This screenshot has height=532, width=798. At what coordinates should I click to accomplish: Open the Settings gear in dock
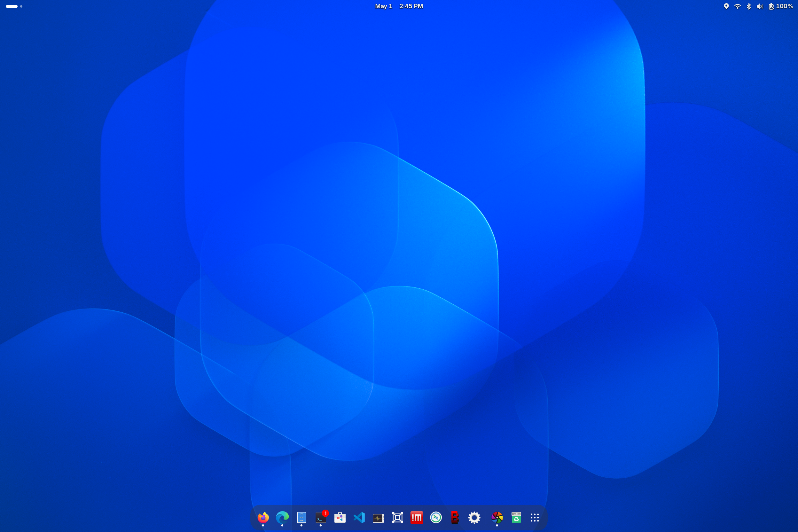(x=474, y=517)
